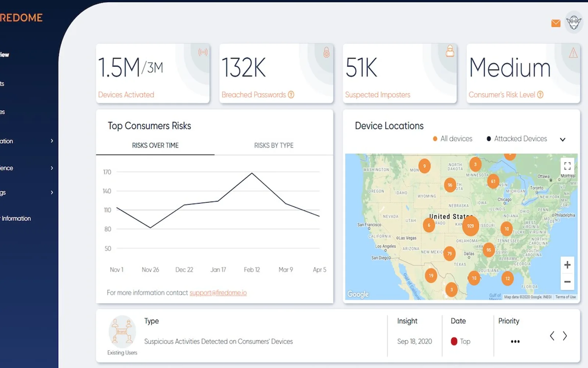Click the Medium risk level card

tap(523, 73)
